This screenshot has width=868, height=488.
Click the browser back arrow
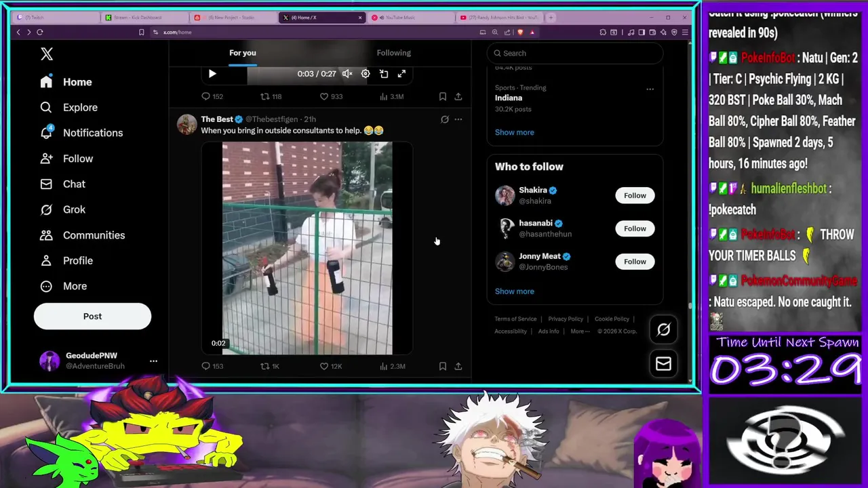point(18,32)
